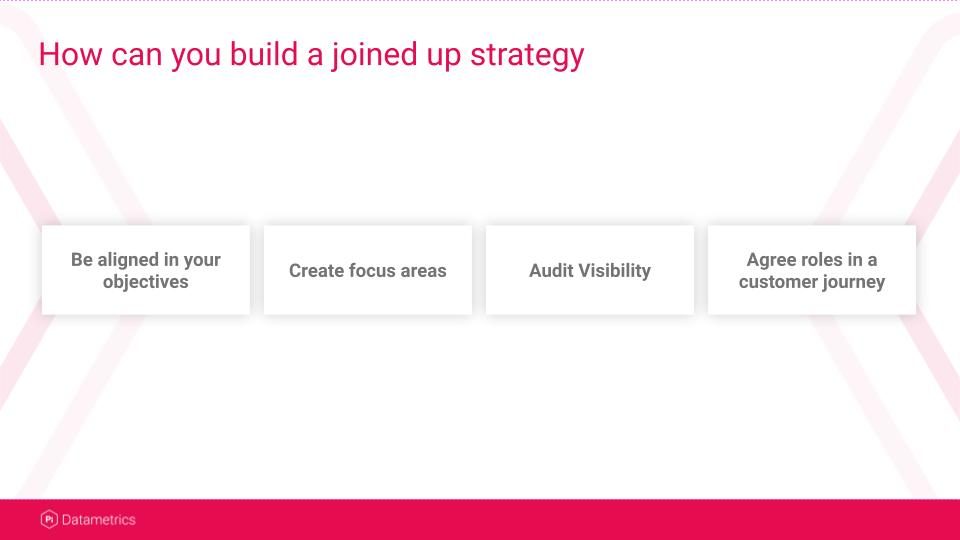Click the dotted line along the top border
960x540 pixels.
(x=480, y=1)
